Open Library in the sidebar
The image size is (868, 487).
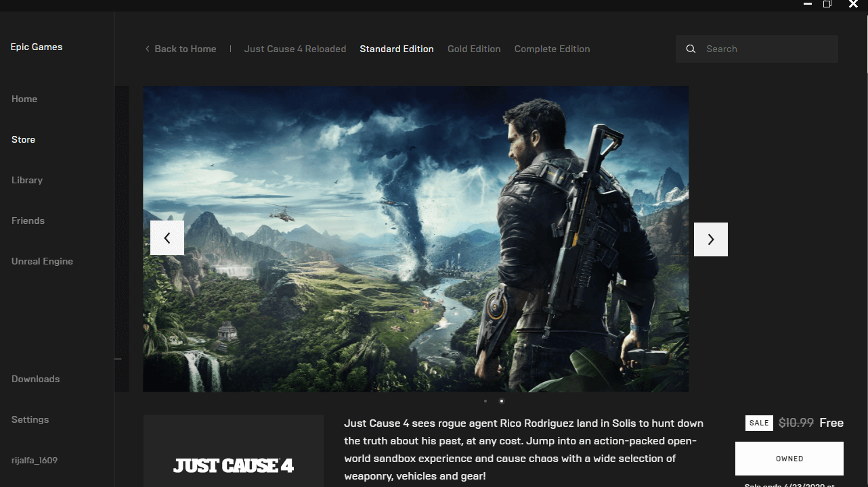click(27, 181)
